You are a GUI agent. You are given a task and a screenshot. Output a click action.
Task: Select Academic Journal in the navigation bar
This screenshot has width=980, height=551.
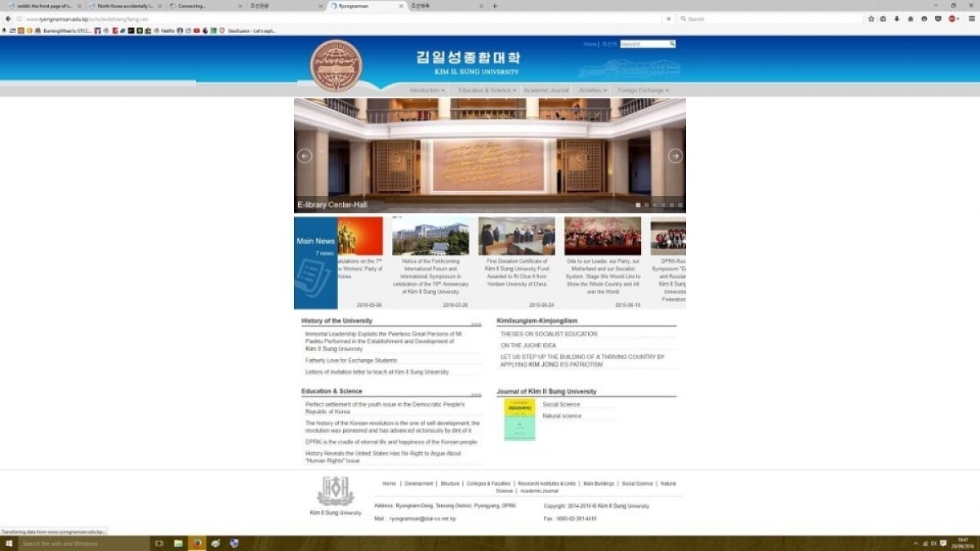pos(546,90)
